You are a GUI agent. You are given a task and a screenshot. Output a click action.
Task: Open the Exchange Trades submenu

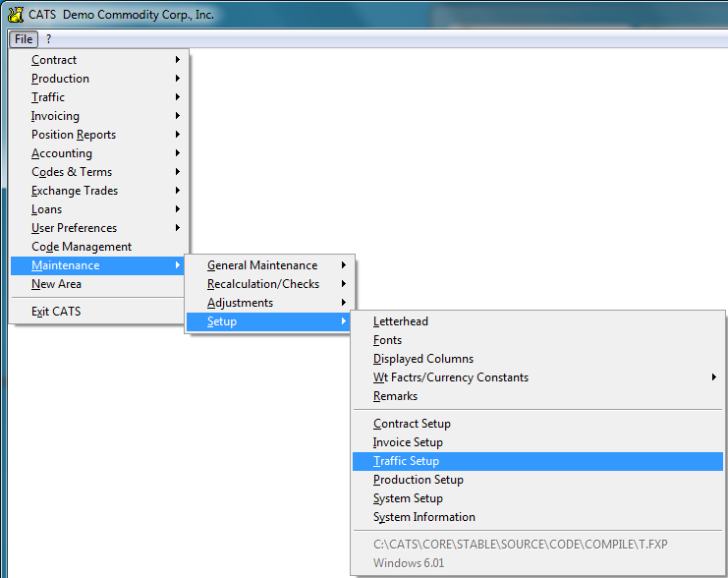pyautogui.click(x=99, y=191)
